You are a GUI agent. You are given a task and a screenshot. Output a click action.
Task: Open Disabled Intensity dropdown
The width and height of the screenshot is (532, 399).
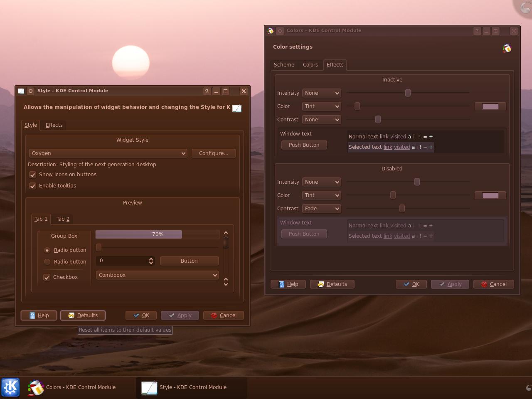click(322, 182)
